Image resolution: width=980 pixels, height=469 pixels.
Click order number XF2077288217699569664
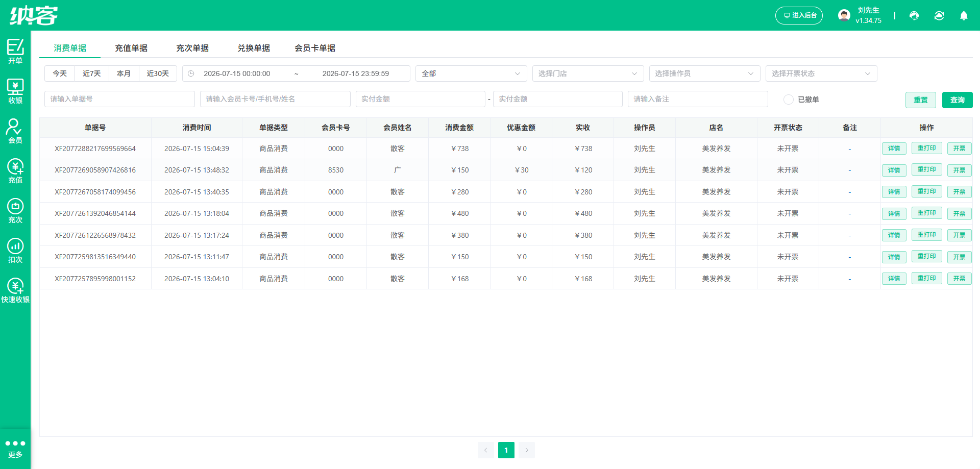point(95,149)
